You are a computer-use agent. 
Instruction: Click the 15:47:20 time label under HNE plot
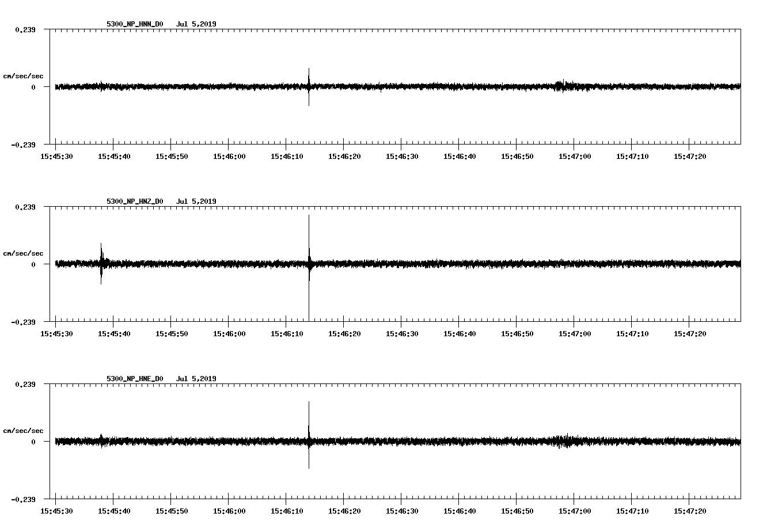690,511
